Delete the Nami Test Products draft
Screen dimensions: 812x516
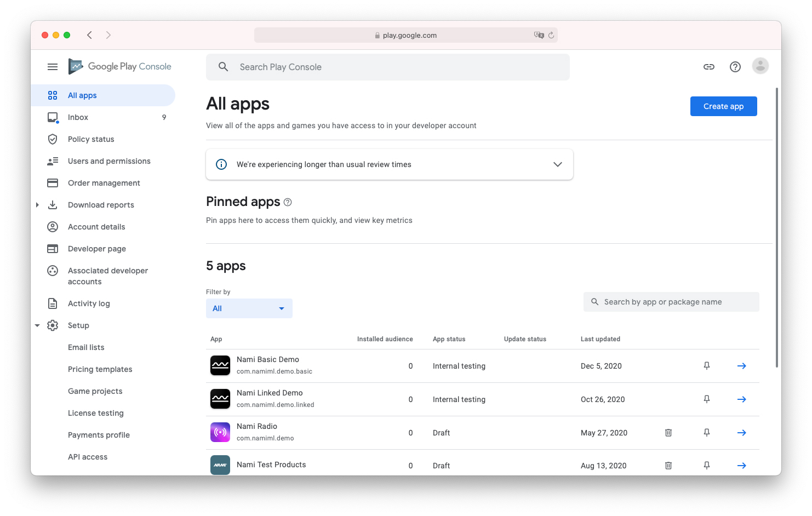(668, 466)
